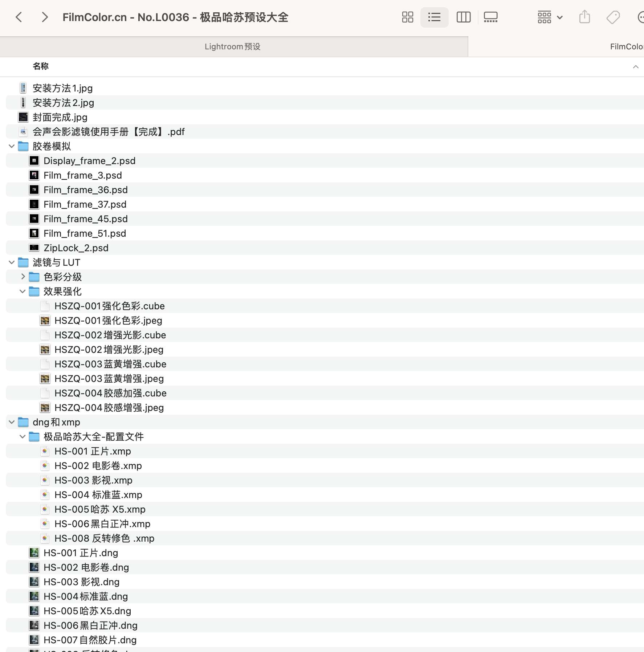Click the Tags toolbar icon
Screen dimensions: 644x652
(613, 17)
